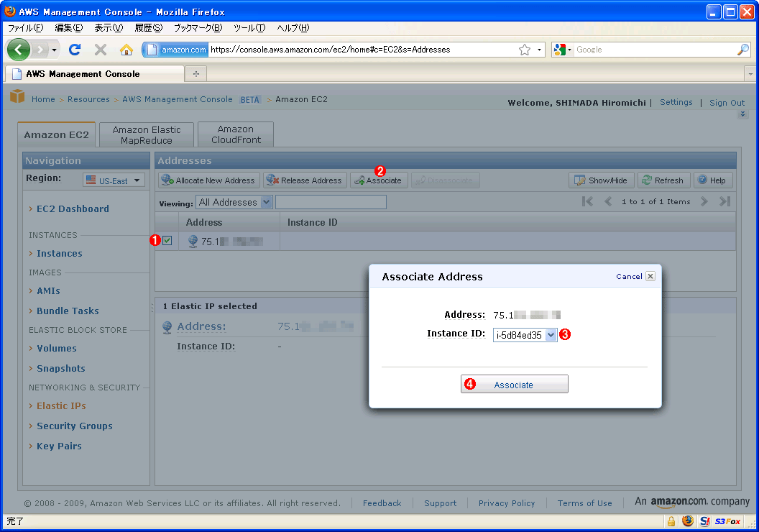This screenshot has height=532, width=759.
Task: Click Release Address button
Action: [x=305, y=180]
